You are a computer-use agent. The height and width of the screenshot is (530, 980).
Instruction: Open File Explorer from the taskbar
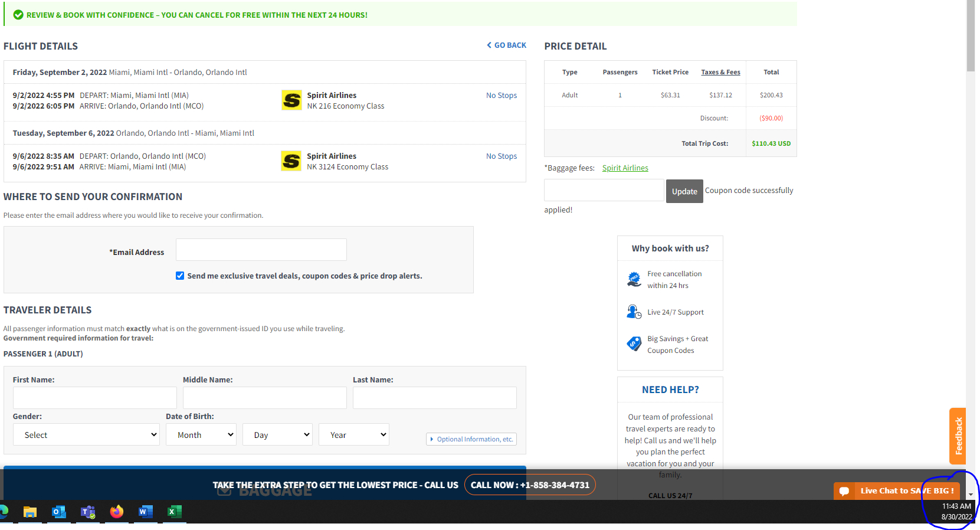pos(30,512)
